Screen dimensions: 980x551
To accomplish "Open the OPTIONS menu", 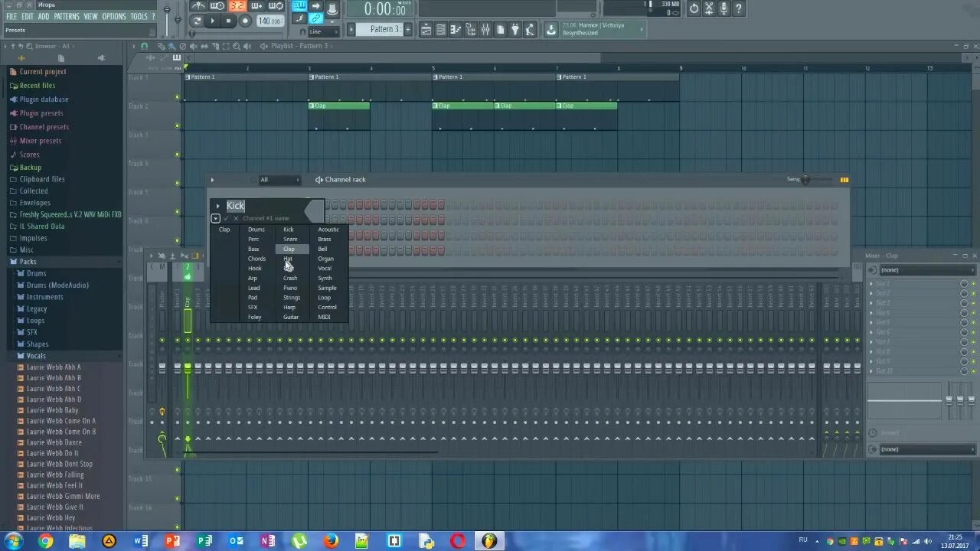I will pyautogui.click(x=114, y=16).
